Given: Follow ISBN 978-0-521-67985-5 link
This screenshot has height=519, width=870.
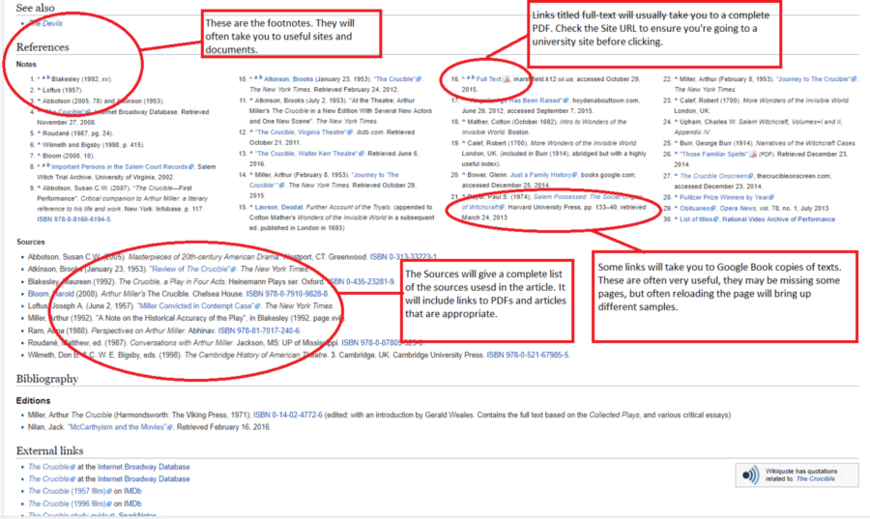Looking at the screenshot, I should pos(528,355).
